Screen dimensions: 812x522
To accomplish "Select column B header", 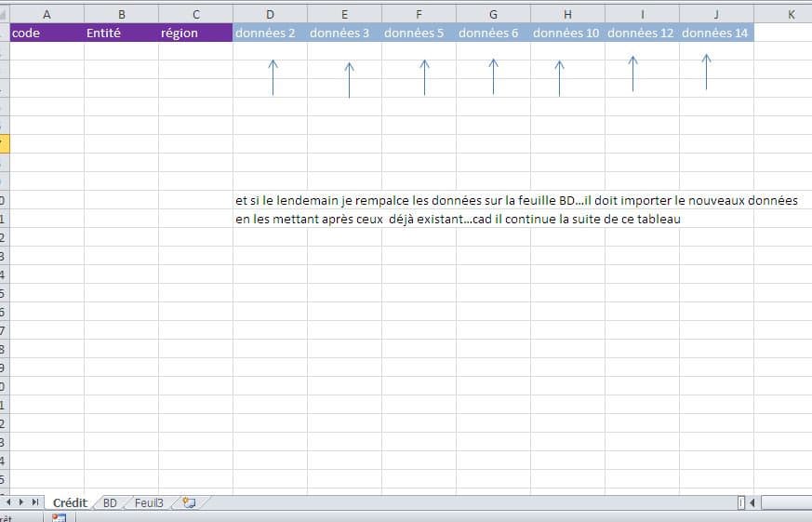I will tap(121, 15).
